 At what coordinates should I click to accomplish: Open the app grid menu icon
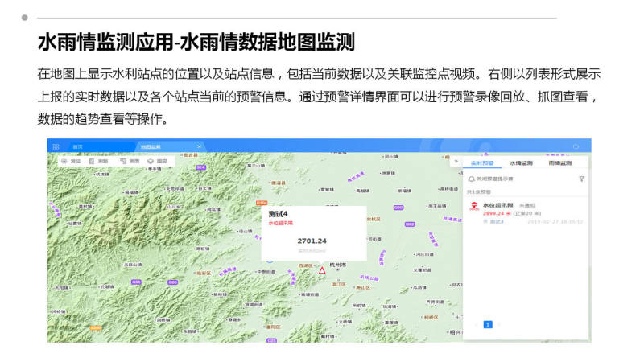[x=56, y=146]
